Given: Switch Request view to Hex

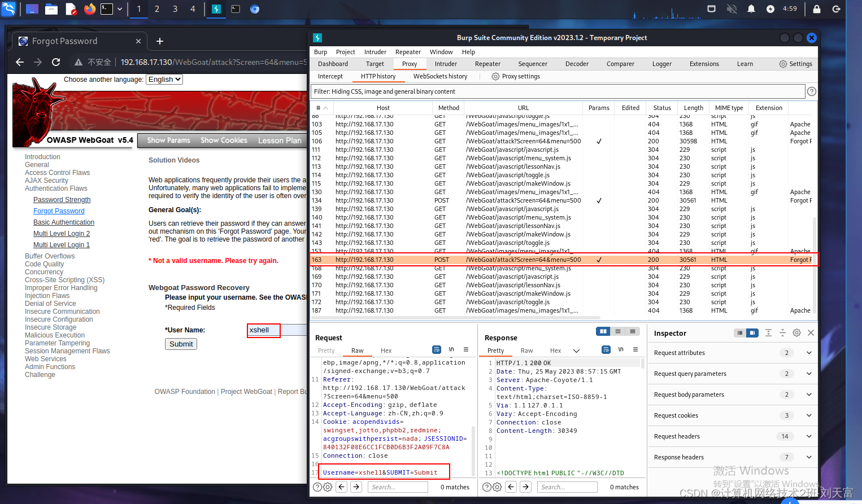Looking at the screenshot, I should [x=386, y=350].
